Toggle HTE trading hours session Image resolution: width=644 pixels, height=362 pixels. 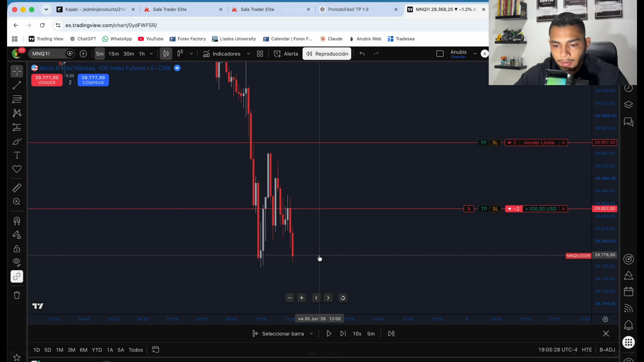(x=587, y=350)
